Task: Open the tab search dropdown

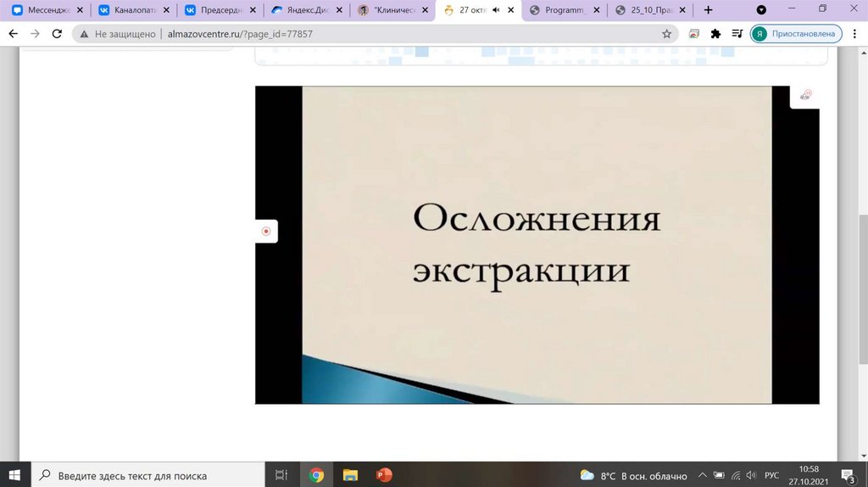Action: click(x=760, y=10)
